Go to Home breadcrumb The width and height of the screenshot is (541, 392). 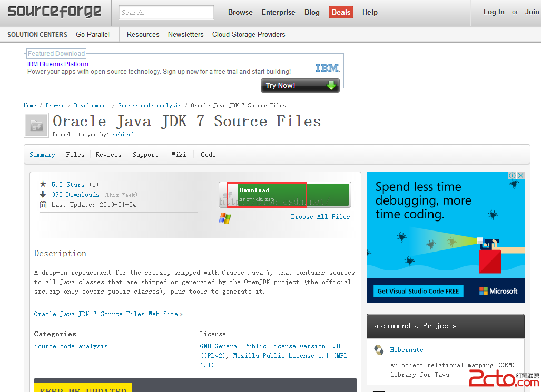pos(29,106)
